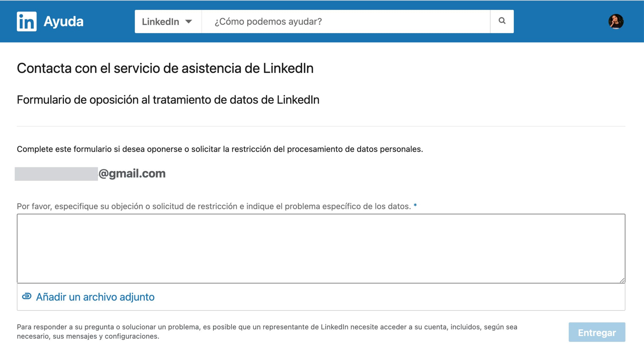This screenshot has height=362, width=644.
Task: Click the LinkedIn logo icon
Action: point(26,21)
